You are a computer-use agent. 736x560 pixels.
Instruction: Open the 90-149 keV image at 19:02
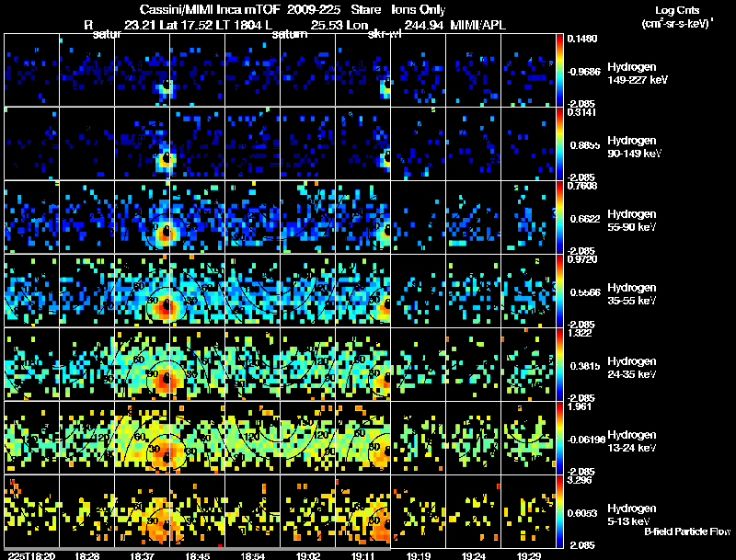pyautogui.click(x=308, y=143)
